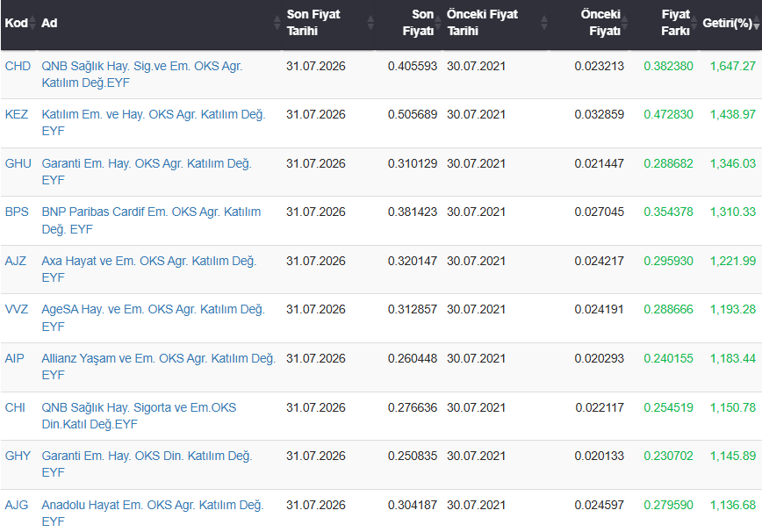This screenshot has height=532, width=762.
Task: Open fund code VVZ link
Action: (x=17, y=309)
